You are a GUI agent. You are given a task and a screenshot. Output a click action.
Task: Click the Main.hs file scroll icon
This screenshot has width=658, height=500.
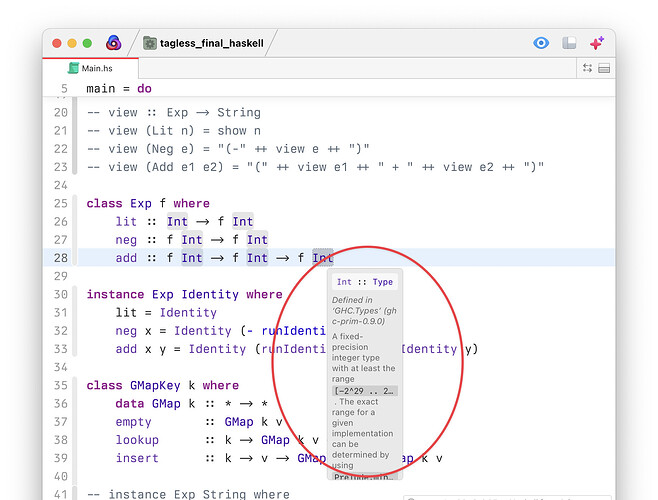click(73, 68)
